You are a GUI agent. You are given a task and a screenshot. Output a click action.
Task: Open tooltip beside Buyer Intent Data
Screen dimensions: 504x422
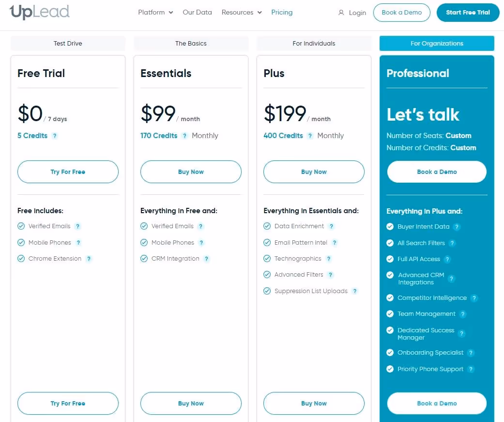(457, 227)
